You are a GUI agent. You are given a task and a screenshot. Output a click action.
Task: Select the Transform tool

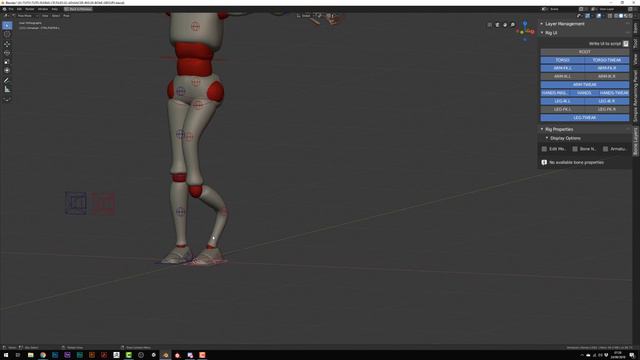click(x=7, y=71)
